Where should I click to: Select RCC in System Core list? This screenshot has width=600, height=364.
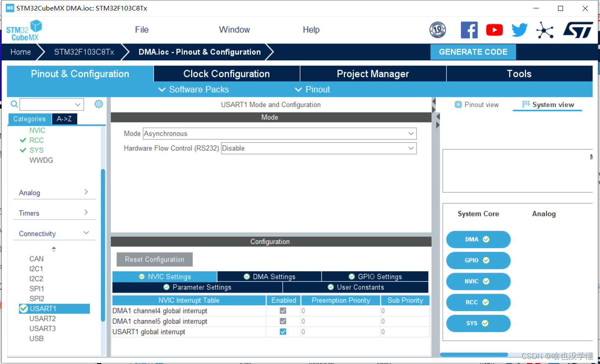coord(37,140)
